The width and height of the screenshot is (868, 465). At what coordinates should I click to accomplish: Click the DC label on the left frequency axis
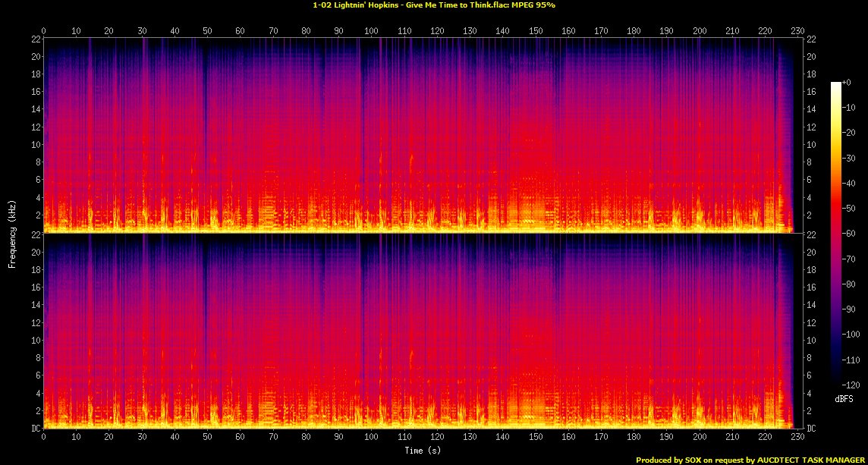click(33, 429)
